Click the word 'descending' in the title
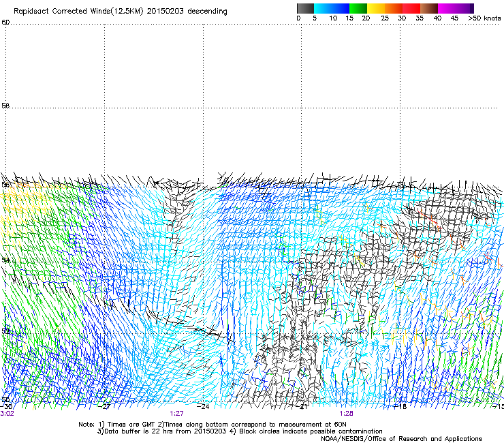504x443 pixels. [207, 12]
